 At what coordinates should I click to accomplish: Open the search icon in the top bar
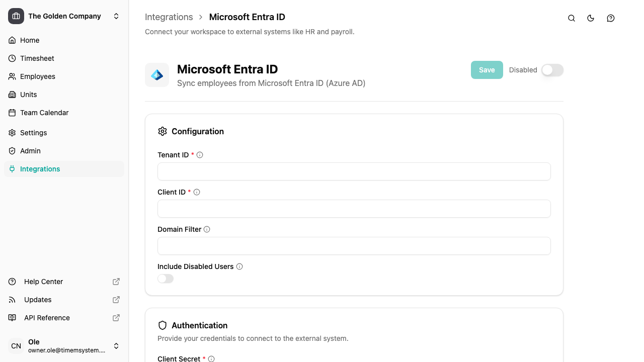point(571,18)
